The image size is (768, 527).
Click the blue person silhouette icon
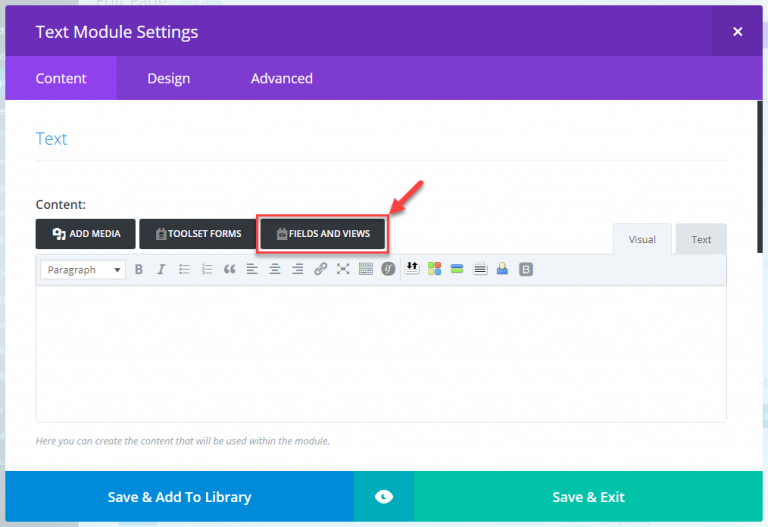point(502,269)
